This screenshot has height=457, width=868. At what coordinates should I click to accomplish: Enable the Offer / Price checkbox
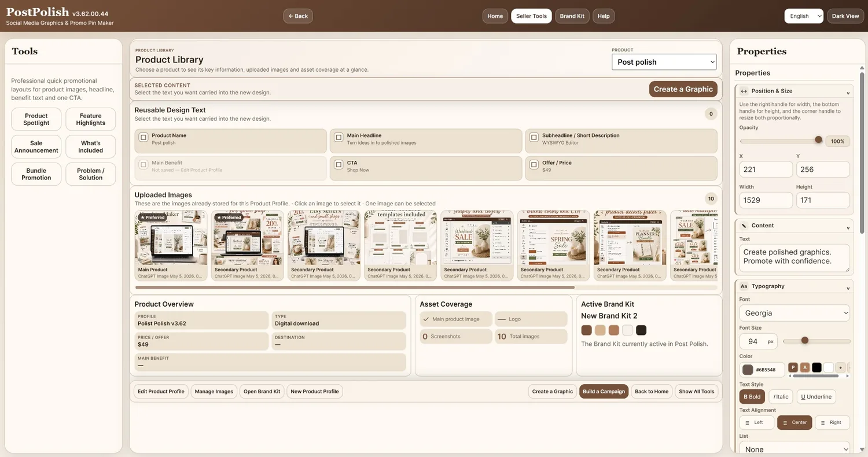534,165
